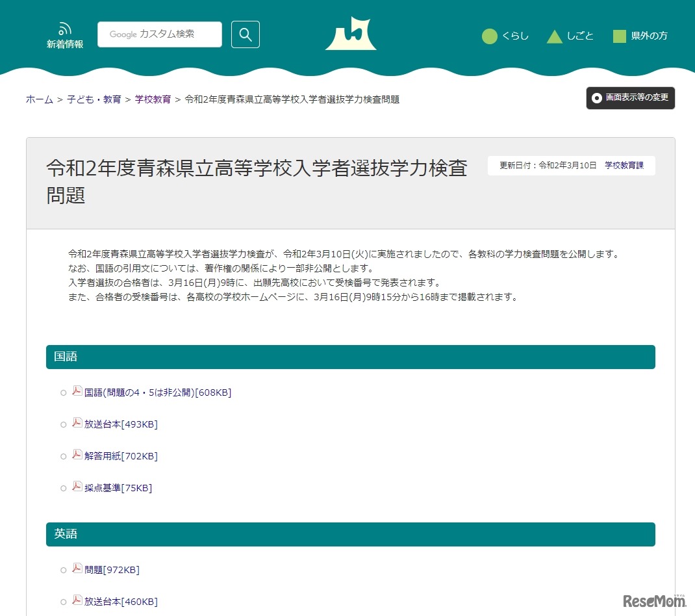Click the PDF icon beside 解答用紙[702KB]
695x616 pixels.
tap(77, 455)
